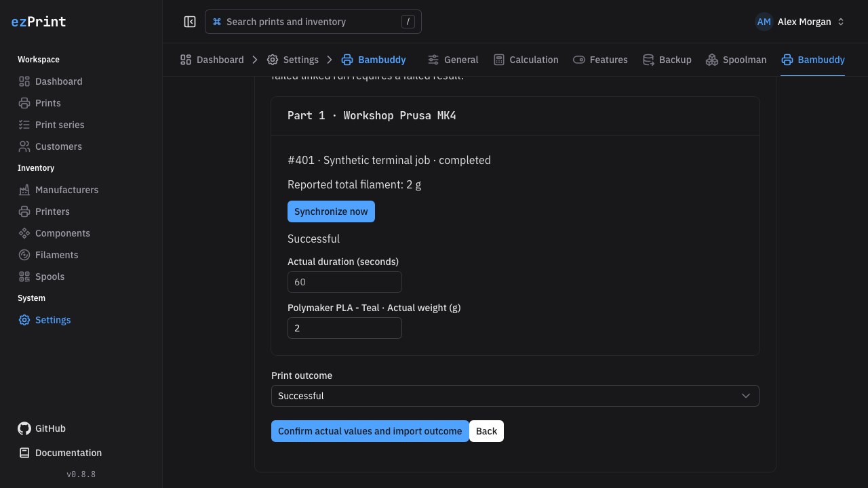Click the Spoolman tab icon

711,60
